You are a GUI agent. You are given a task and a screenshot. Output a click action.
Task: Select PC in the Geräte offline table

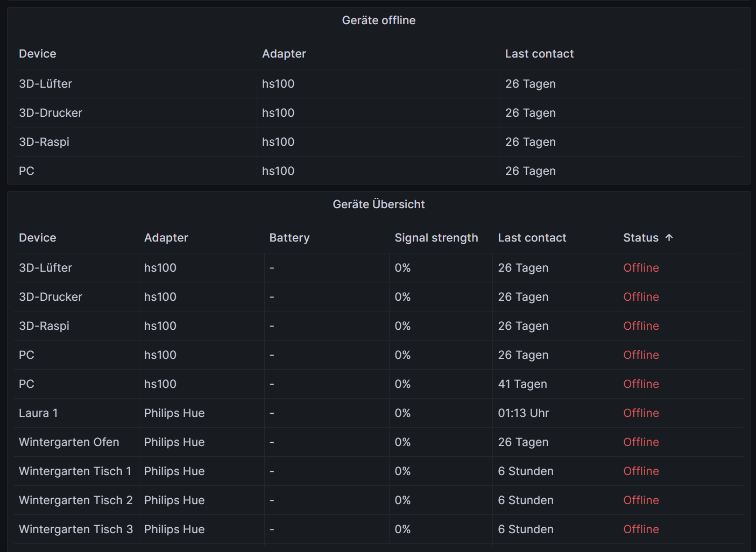coord(26,171)
